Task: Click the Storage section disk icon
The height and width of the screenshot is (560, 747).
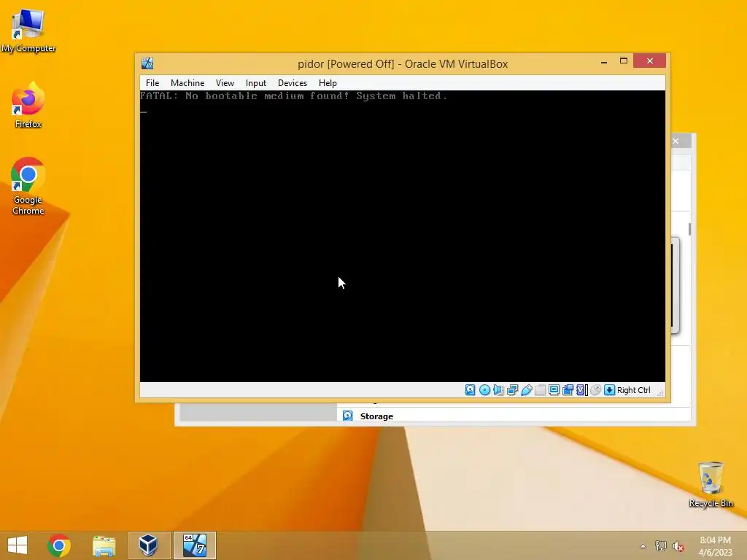Action: pos(348,416)
